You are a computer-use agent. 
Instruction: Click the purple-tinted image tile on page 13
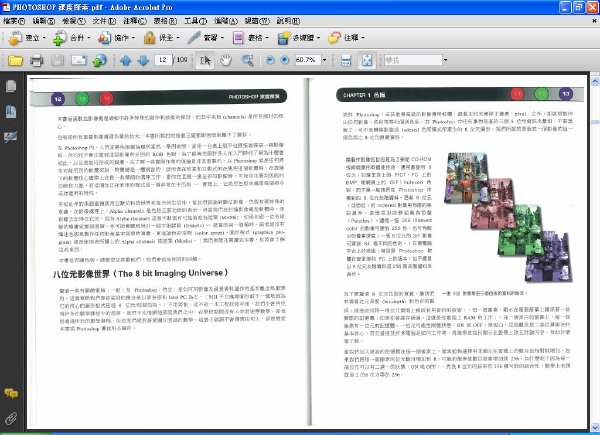coord(549,256)
